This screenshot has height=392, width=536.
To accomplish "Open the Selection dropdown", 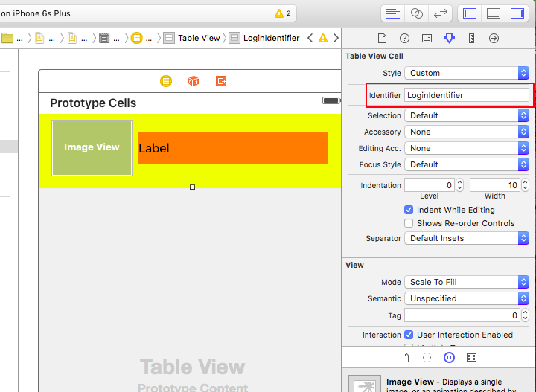I will (467, 115).
